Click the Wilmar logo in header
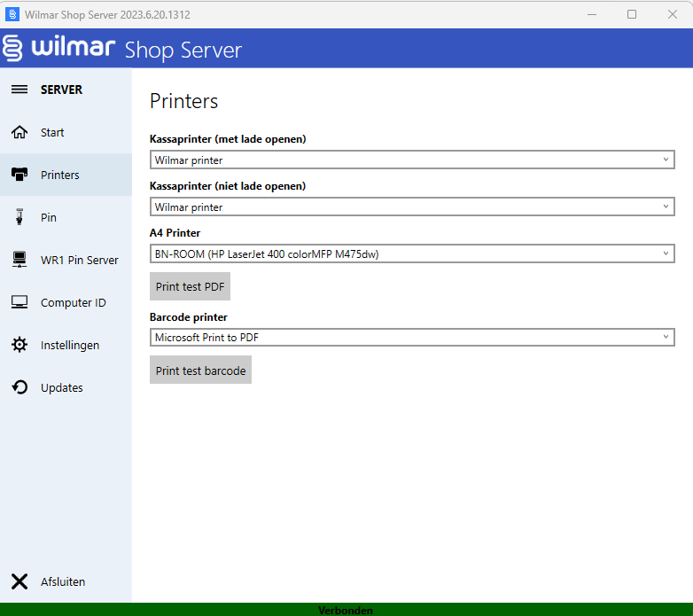 [x=59, y=48]
